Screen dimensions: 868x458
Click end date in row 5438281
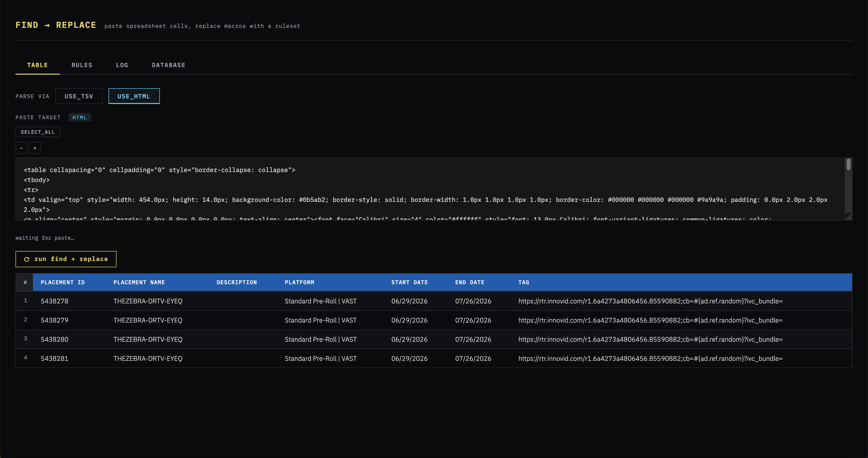tap(473, 358)
